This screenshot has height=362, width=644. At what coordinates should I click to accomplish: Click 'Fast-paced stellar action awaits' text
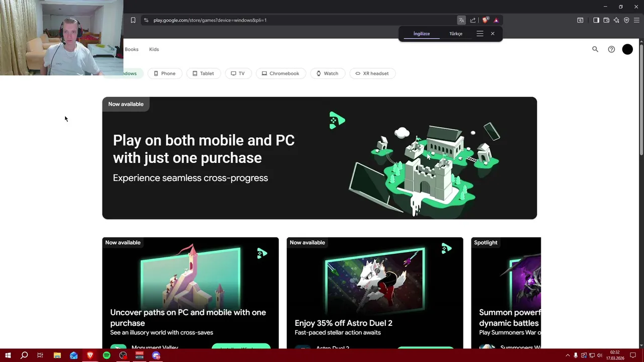click(338, 332)
